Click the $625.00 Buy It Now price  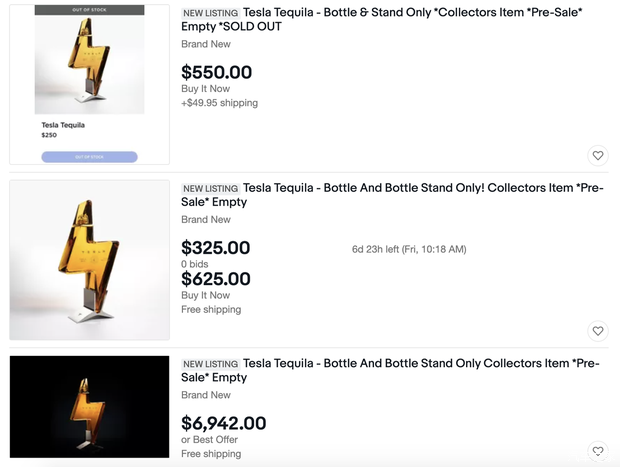pyautogui.click(x=215, y=279)
